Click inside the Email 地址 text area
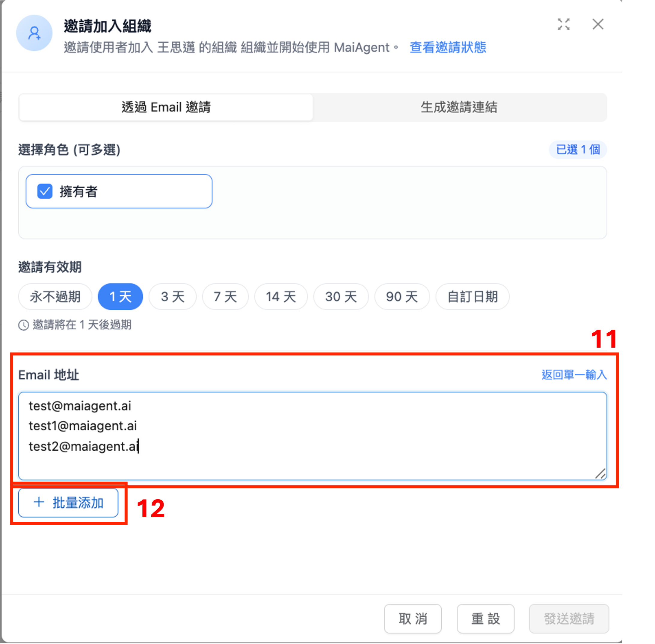This screenshot has height=644, width=655. (x=312, y=436)
